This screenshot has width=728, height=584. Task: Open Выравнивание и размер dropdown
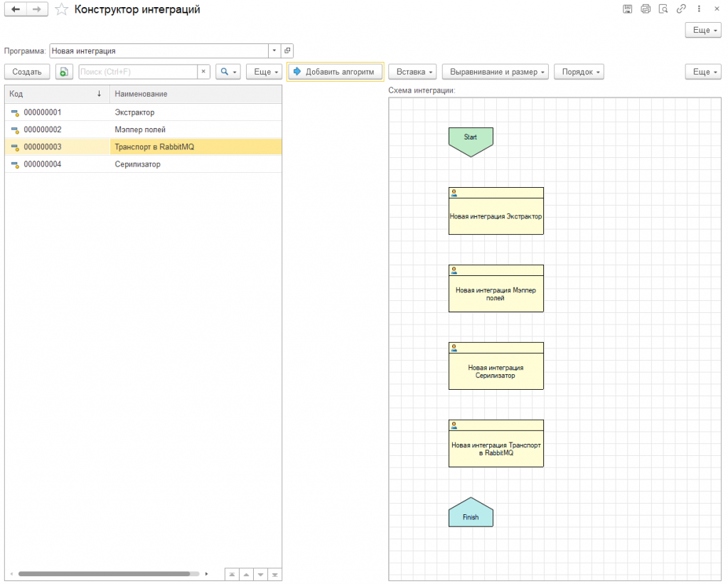[x=495, y=72]
